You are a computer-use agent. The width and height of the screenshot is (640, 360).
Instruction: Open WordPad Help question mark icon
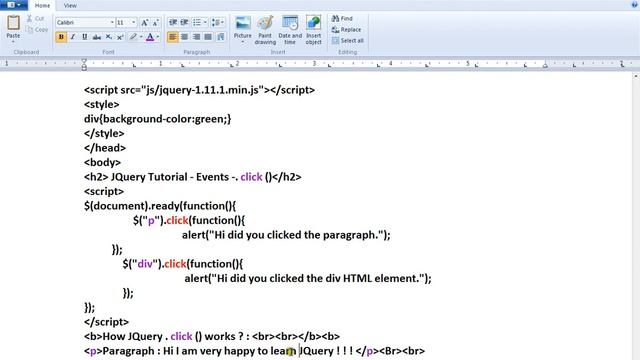point(635,5)
